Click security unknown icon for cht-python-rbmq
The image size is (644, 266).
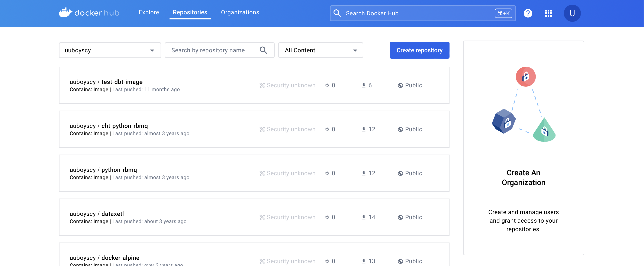click(262, 129)
